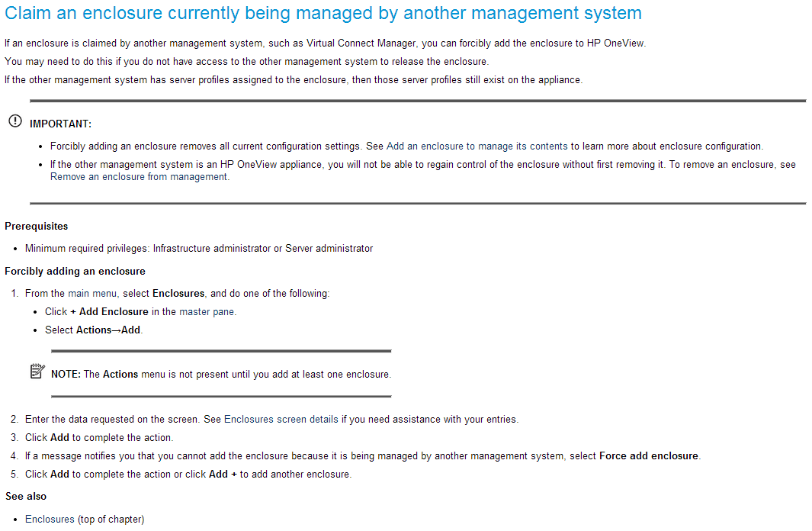
Task: Click the bold 'IMPORTANT:' label
Action: [x=61, y=124]
